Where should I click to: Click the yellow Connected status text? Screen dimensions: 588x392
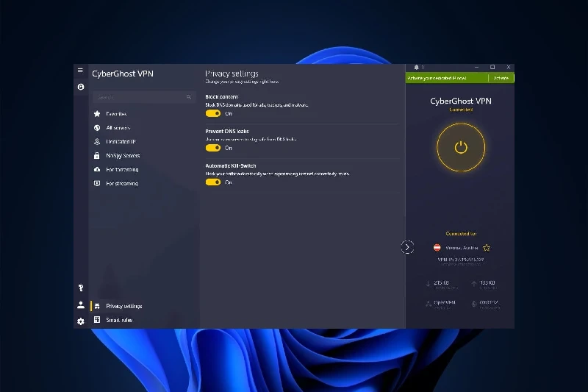click(x=461, y=110)
